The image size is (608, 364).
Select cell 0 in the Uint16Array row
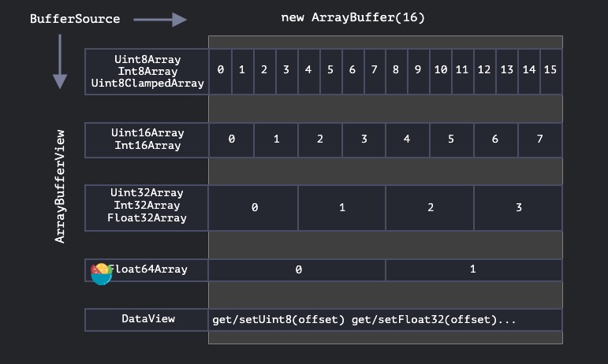(x=232, y=140)
